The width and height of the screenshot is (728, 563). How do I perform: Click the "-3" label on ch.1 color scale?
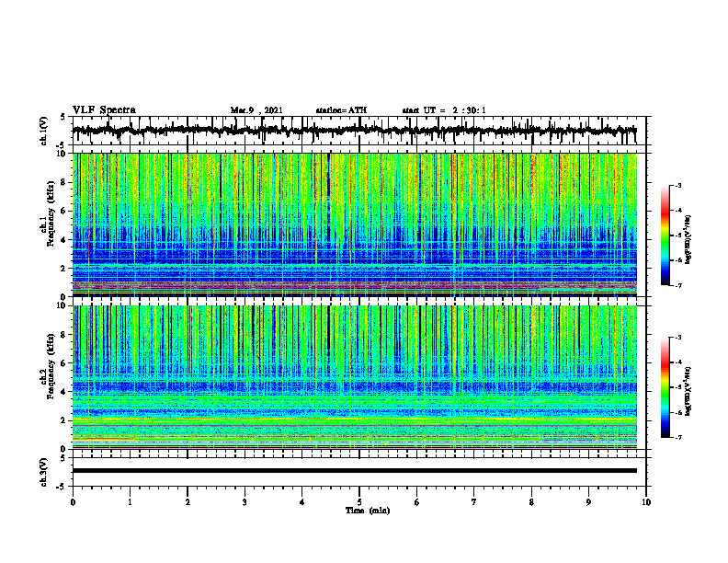tap(677, 185)
